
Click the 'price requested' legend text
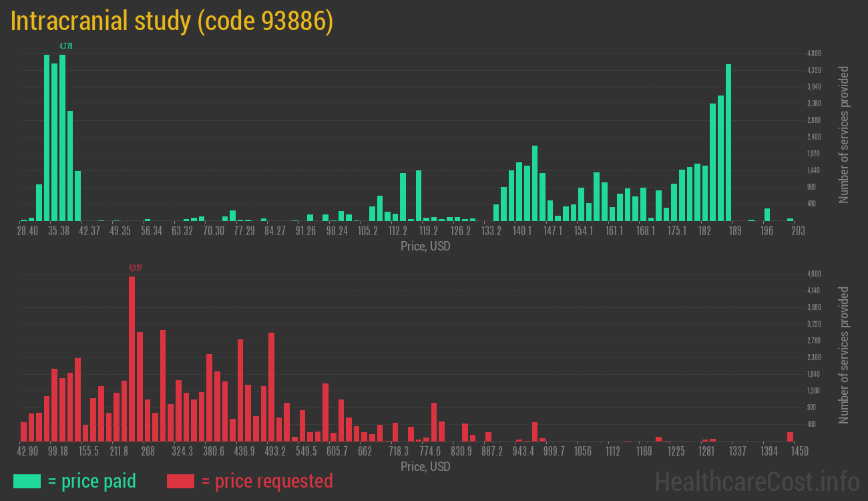pos(266,481)
